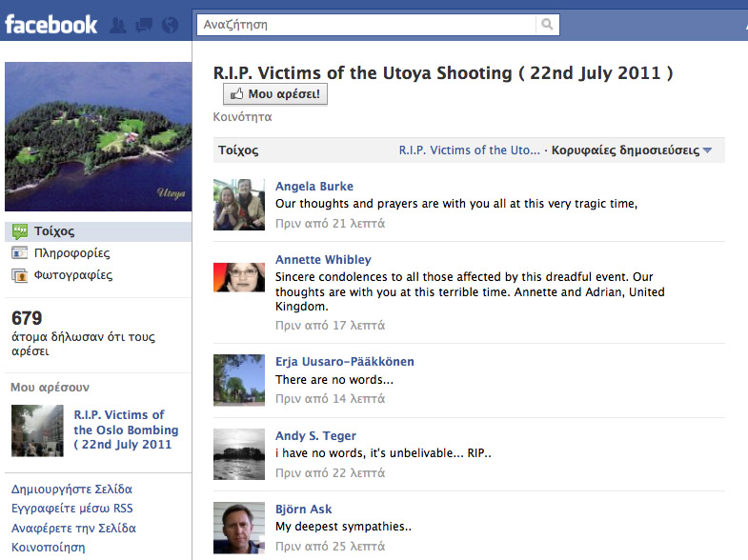Open R.I.P. Victims of the Oslo Bombing link
Viewport: 748px width, 560px height.
click(x=126, y=430)
